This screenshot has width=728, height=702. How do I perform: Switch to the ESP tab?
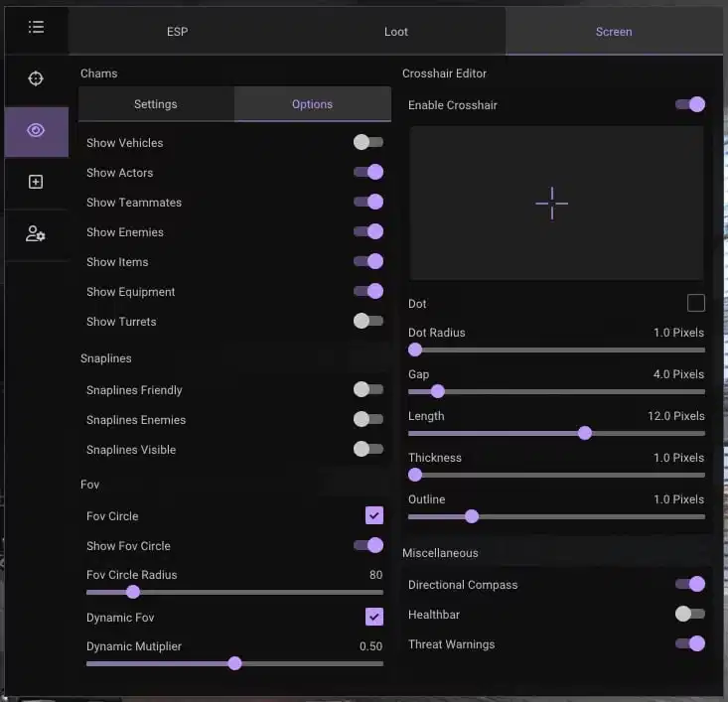178,32
